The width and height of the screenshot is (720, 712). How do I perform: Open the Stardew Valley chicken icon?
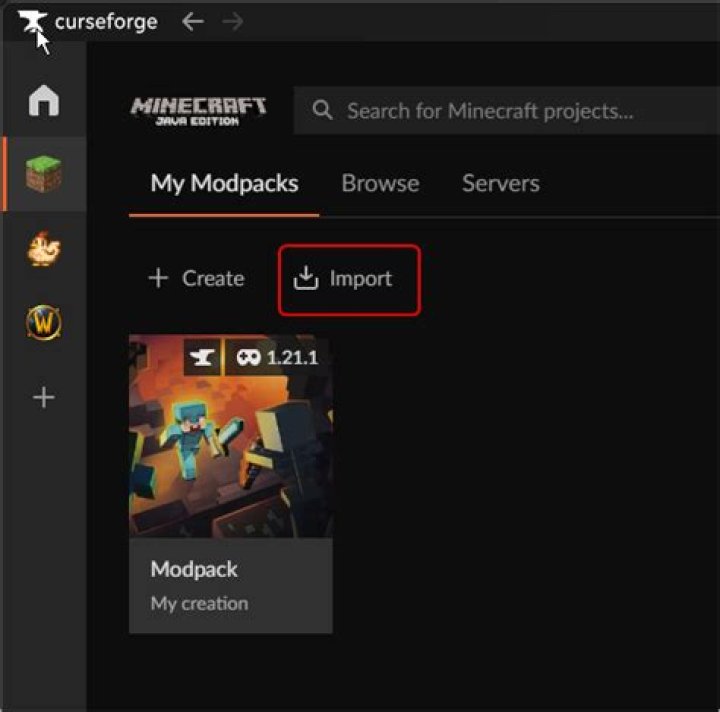click(x=44, y=249)
